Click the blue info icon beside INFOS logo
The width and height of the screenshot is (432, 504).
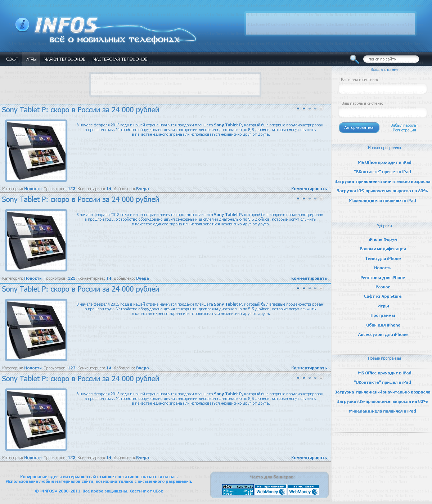pyautogui.click(x=22, y=24)
